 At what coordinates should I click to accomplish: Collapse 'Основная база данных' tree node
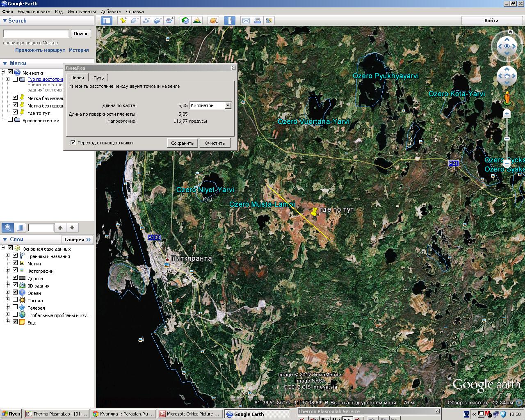pyautogui.click(x=3, y=248)
